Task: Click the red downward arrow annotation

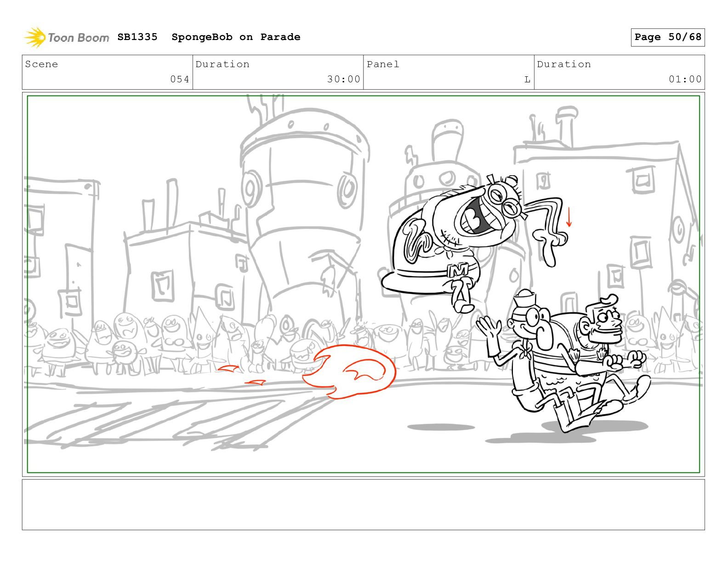Action: pos(569,217)
